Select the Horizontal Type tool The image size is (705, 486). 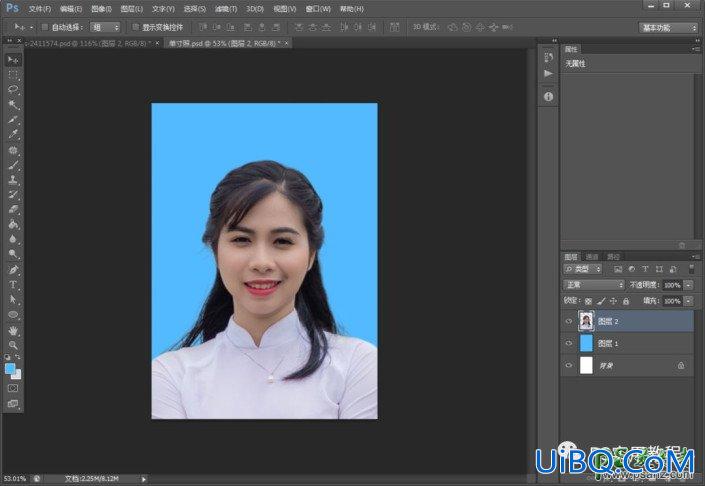pos(13,285)
